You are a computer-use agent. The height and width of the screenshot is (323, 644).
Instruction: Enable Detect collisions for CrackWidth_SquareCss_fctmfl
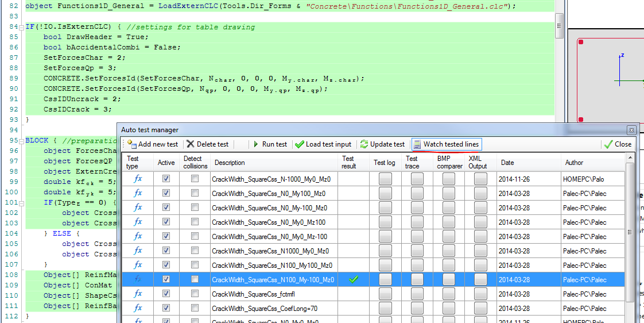pos(195,294)
